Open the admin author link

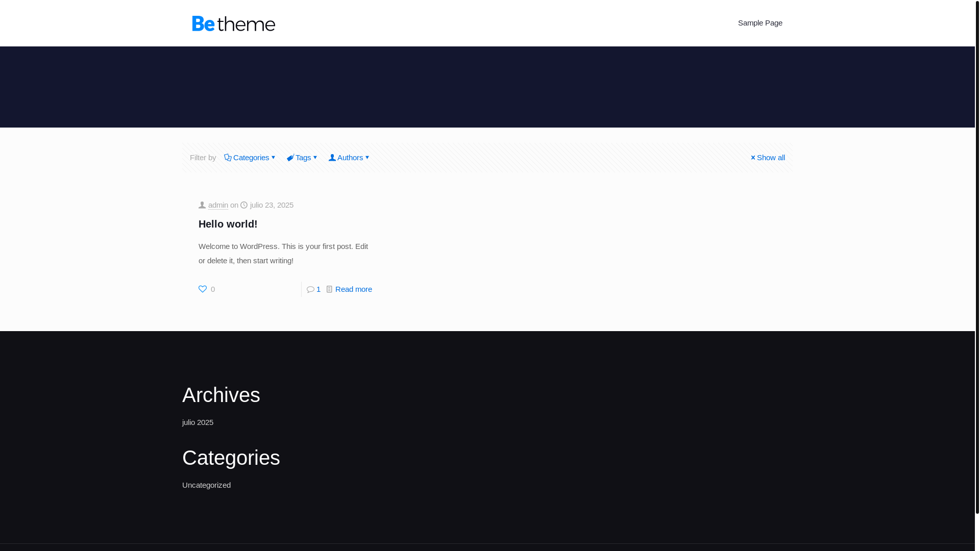click(x=218, y=205)
